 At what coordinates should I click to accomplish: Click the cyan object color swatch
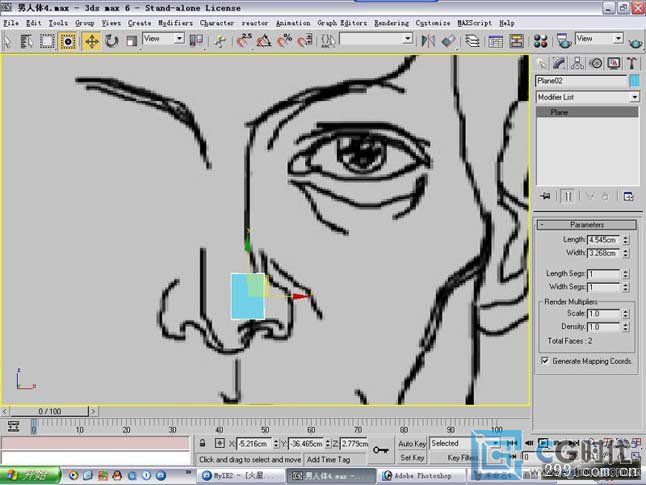[635, 81]
